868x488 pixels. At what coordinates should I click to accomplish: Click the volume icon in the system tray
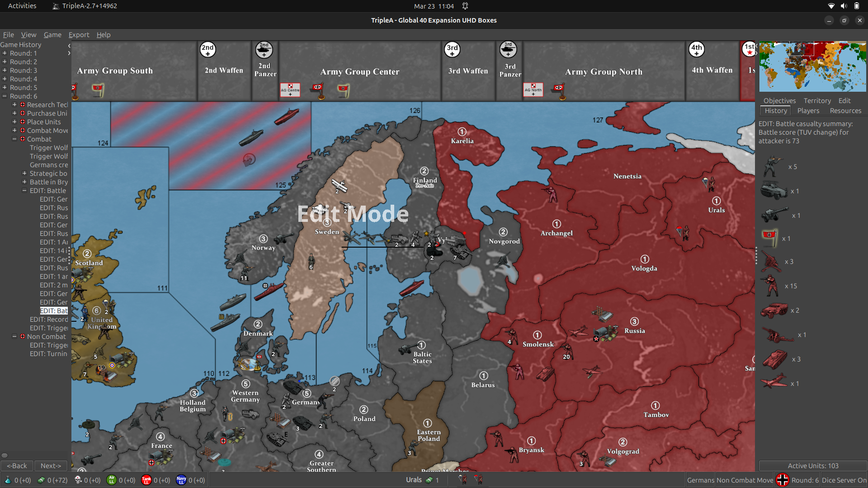(x=843, y=6)
